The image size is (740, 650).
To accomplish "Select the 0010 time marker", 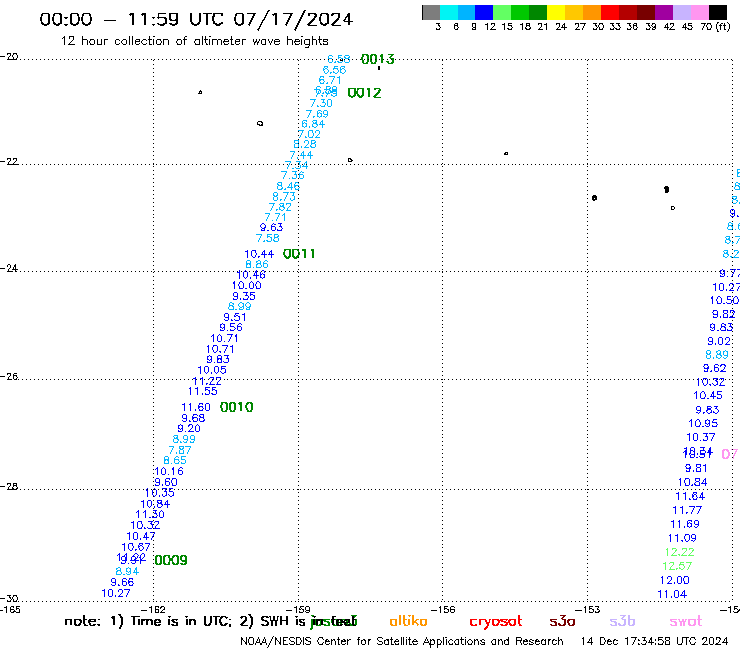I will point(236,407).
